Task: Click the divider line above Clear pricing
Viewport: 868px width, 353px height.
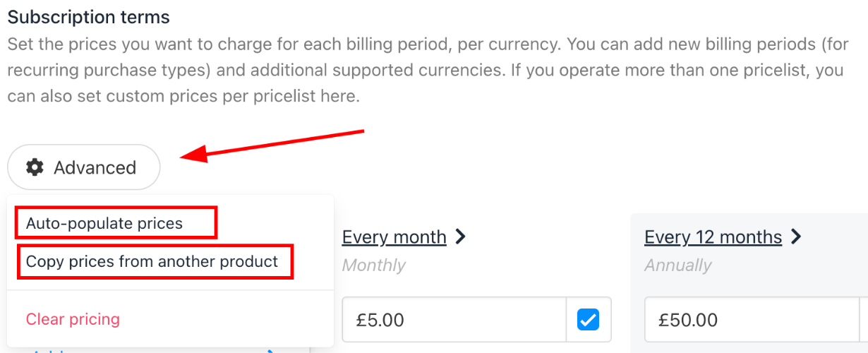Action: (x=170, y=289)
